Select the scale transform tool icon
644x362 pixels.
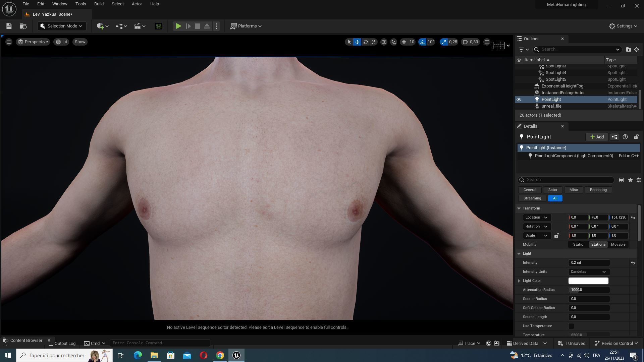coord(373,42)
